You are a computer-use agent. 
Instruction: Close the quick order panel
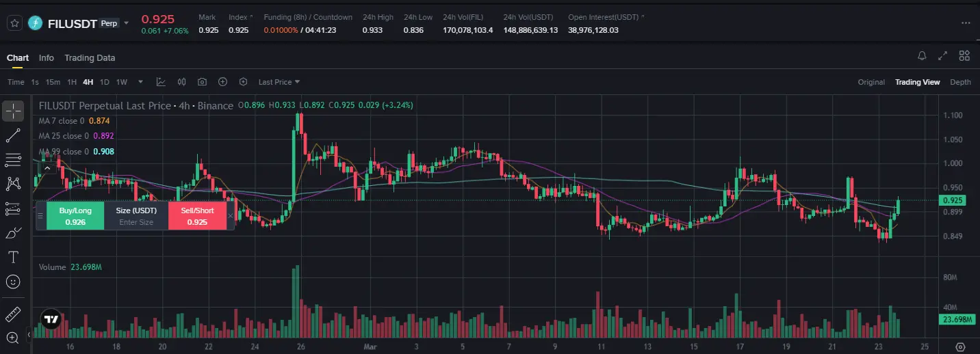click(230, 216)
